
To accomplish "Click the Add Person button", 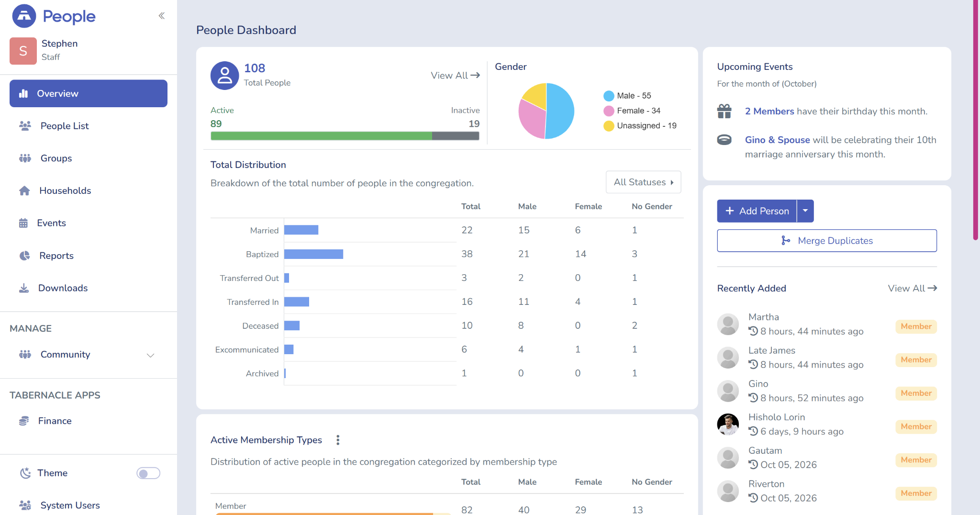I will point(757,211).
